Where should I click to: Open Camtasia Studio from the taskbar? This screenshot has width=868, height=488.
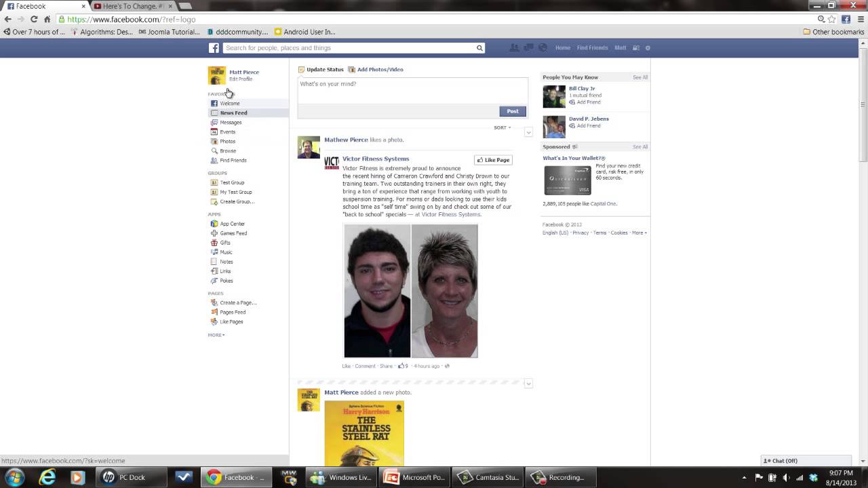pyautogui.click(x=488, y=477)
